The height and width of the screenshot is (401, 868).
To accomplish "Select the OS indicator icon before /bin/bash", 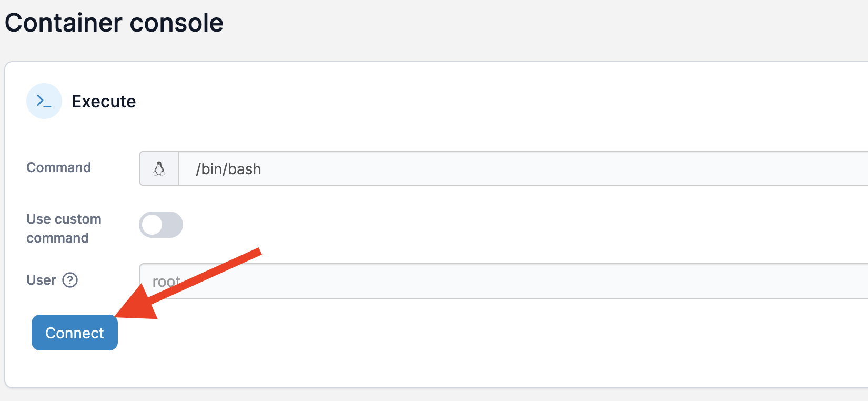I will (x=159, y=168).
